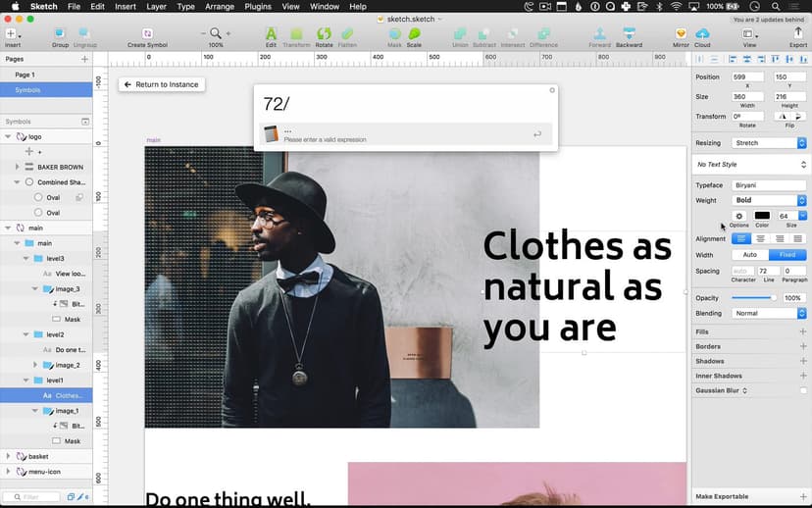
Task: Open the Arrange menu
Action: click(x=221, y=6)
